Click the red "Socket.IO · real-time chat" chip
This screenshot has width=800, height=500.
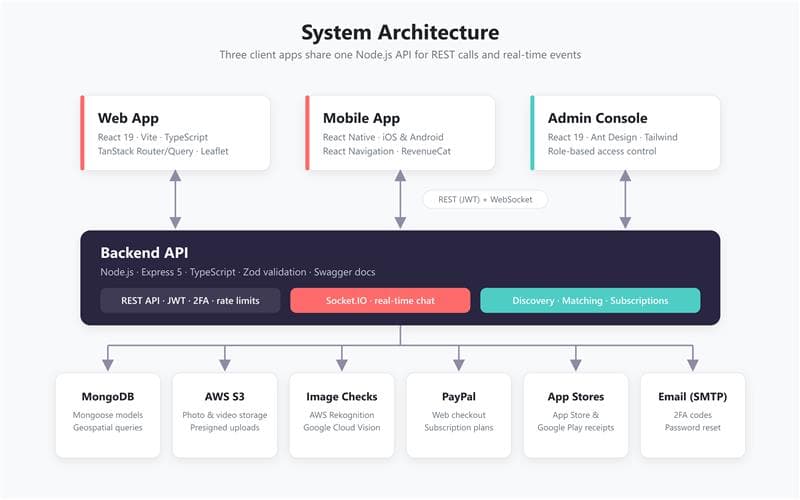tap(380, 301)
